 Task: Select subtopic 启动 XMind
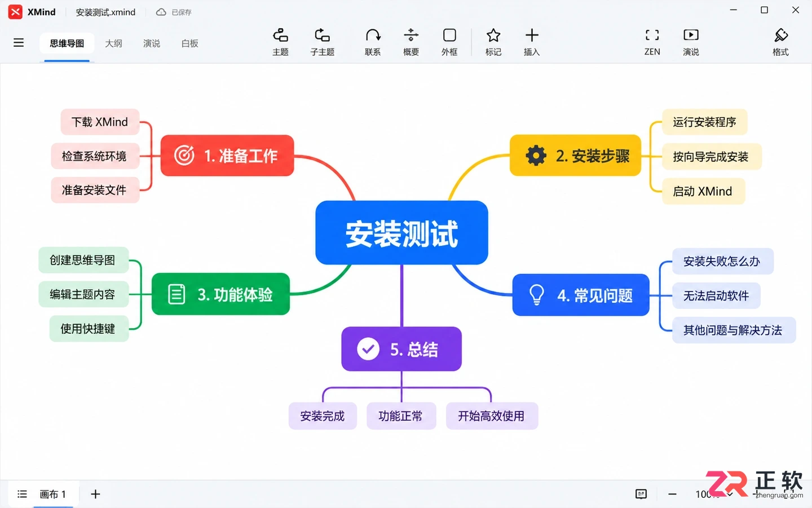pos(703,191)
